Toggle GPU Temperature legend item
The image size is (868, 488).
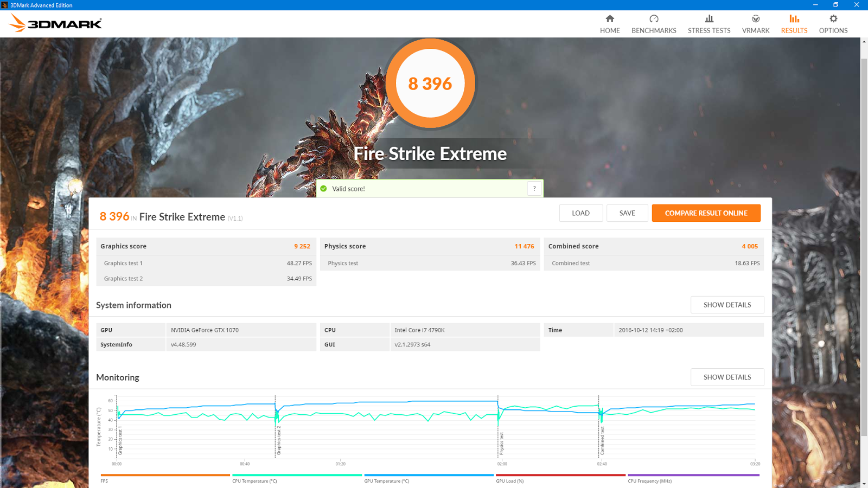429,478
